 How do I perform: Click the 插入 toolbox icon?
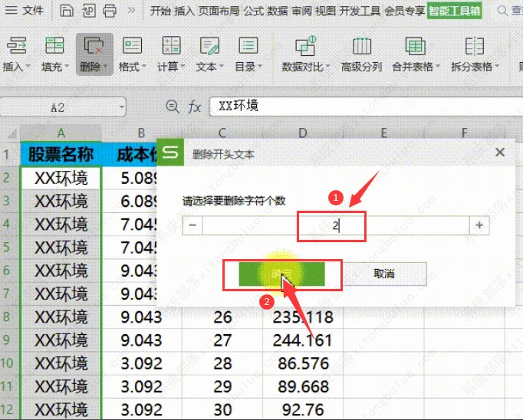tap(17, 46)
